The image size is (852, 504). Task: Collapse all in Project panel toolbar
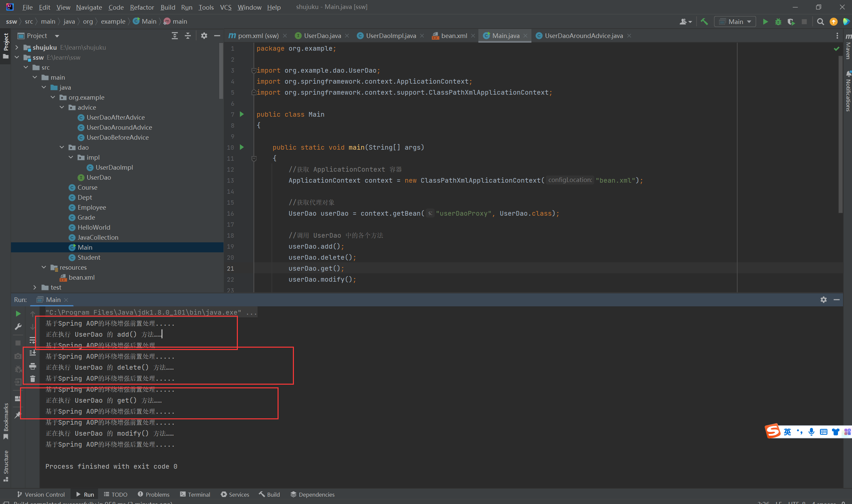187,36
